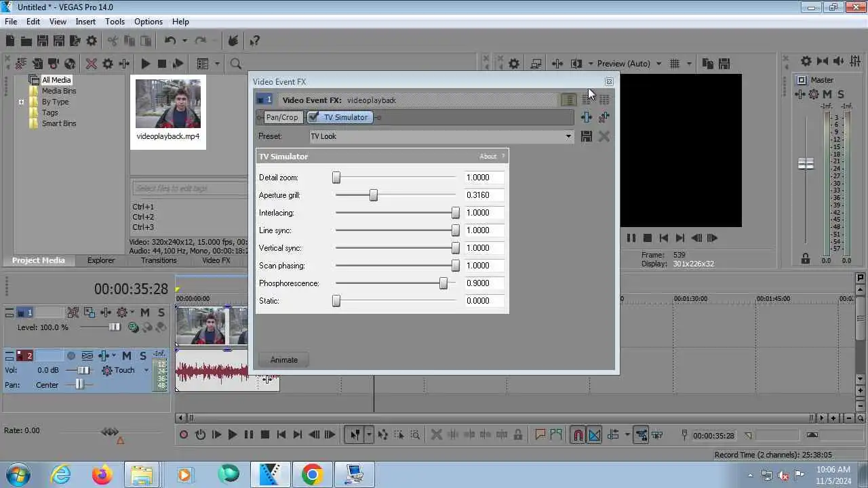Mute audio track 2
The height and width of the screenshot is (488, 868).
coord(126,356)
